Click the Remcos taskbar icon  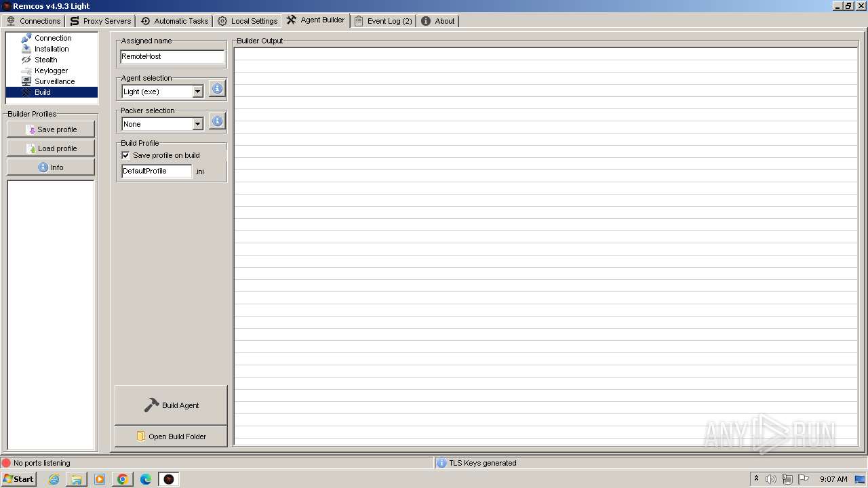pyautogui.click(x=169, y=479)
